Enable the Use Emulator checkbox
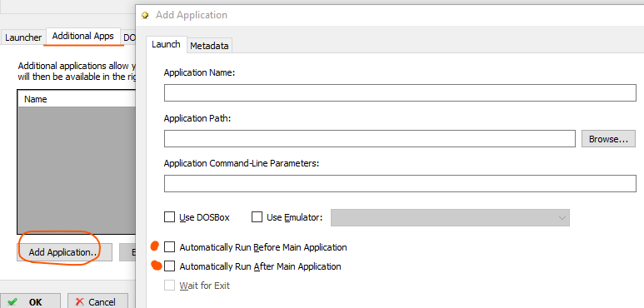 (257, 217)
